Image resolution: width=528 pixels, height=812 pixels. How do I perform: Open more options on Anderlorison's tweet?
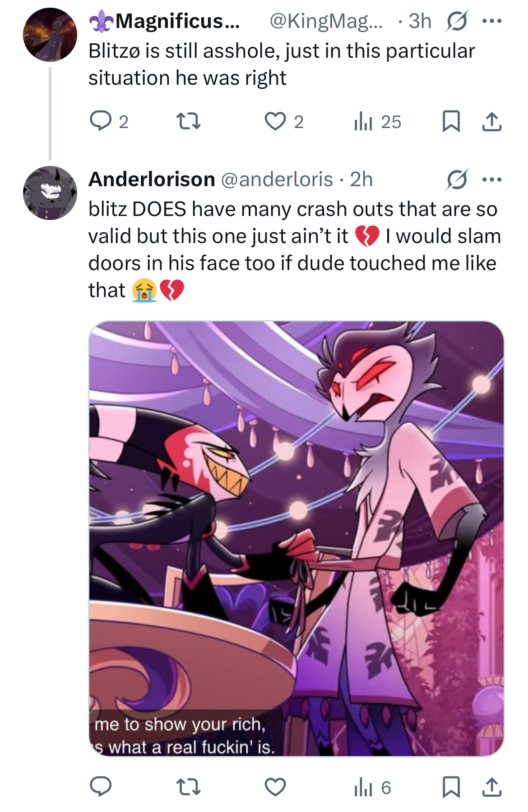pyautogui.click(x=491, y=179)
